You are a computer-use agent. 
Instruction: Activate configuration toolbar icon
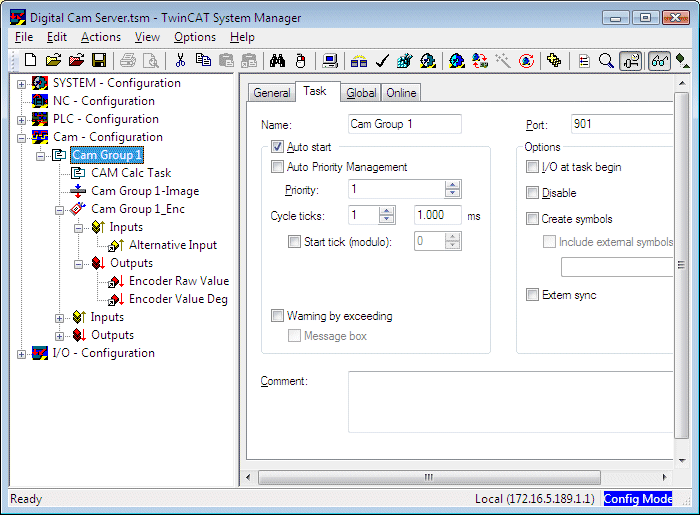coord(405,60)
